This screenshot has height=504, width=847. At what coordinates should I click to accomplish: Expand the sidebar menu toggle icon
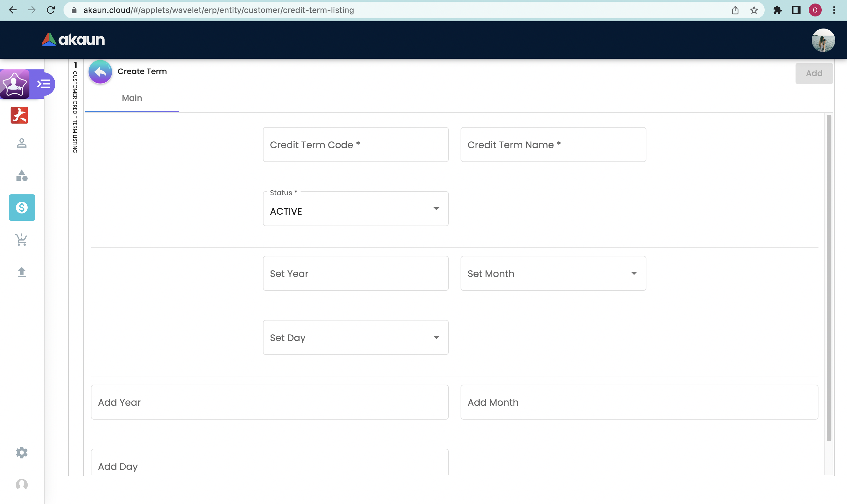coord(44,84)
